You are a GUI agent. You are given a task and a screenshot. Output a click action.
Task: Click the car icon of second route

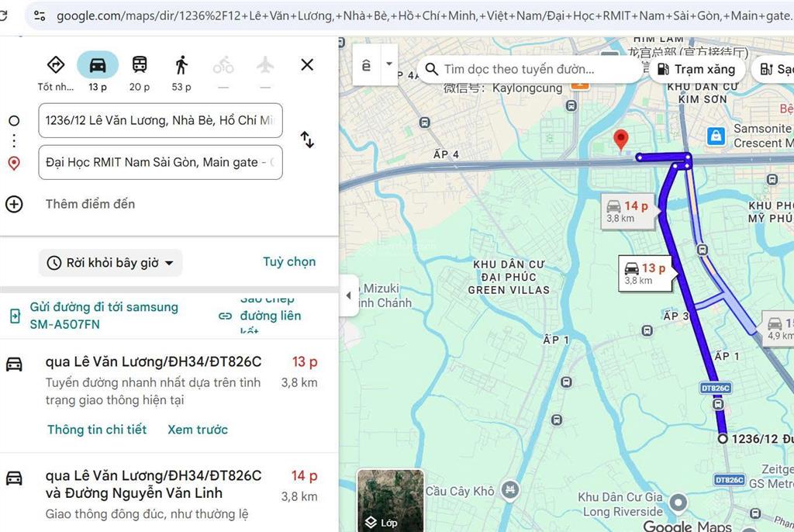14,478
